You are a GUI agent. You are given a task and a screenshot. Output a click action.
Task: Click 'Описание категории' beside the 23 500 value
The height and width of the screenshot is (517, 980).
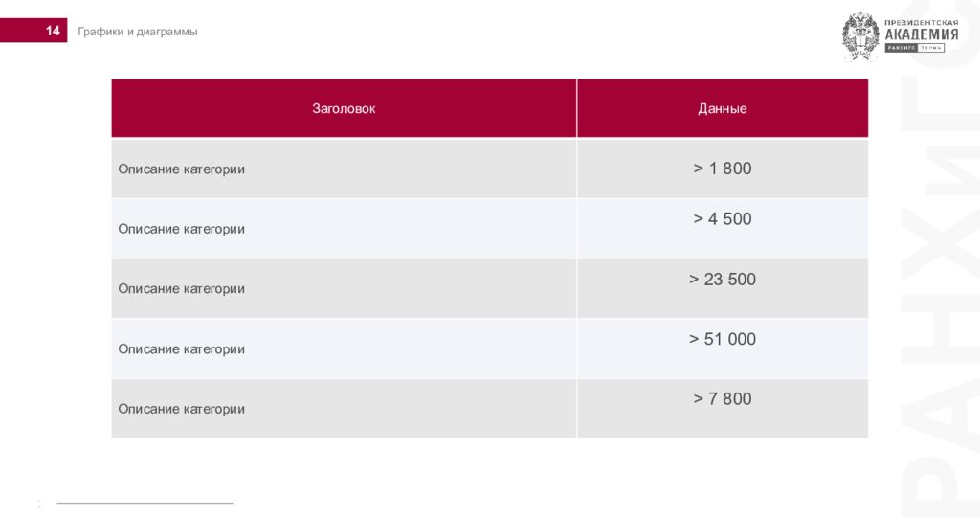181,289
